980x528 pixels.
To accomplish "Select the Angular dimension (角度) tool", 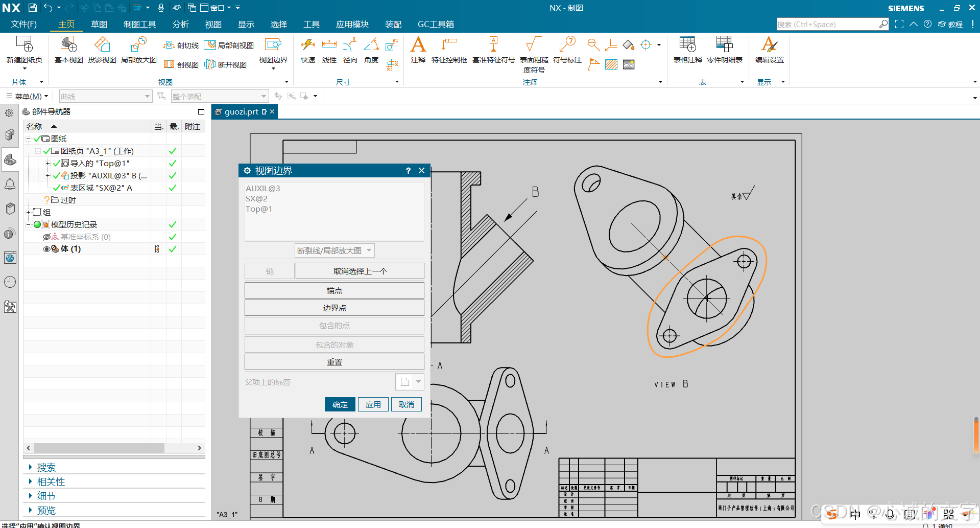I will point(371,50).
